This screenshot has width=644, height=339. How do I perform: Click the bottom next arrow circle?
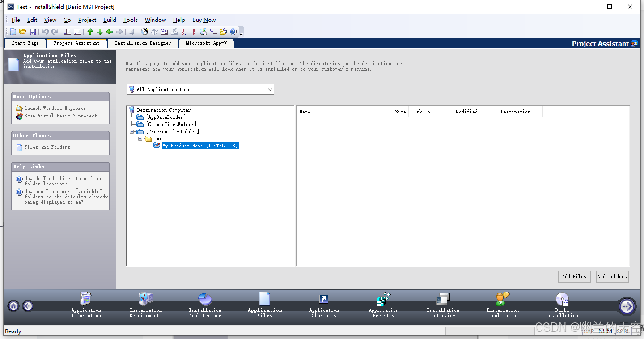click(x=627, y=306)
